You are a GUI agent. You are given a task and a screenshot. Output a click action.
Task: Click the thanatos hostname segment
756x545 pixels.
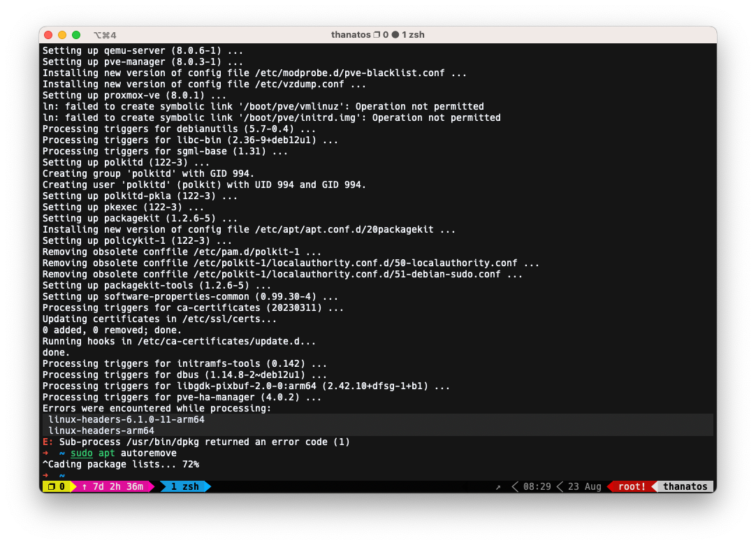(685, 486)
